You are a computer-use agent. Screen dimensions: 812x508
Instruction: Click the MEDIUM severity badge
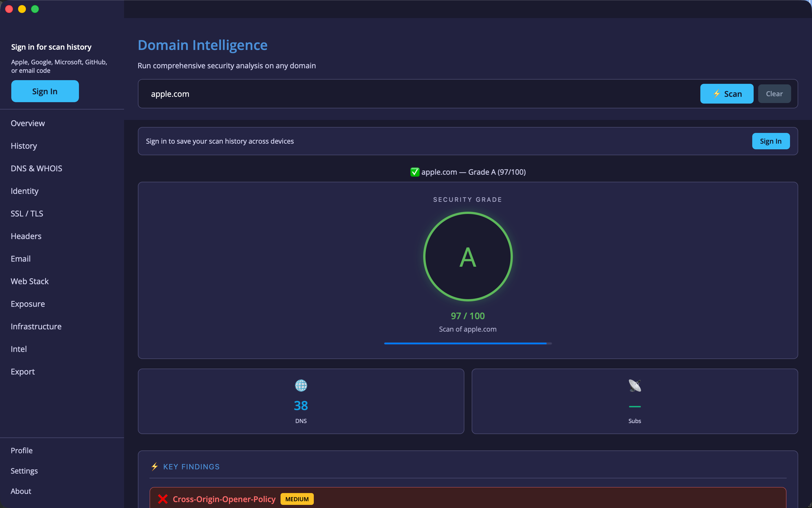pyautogui.click(x=297, y=499)
